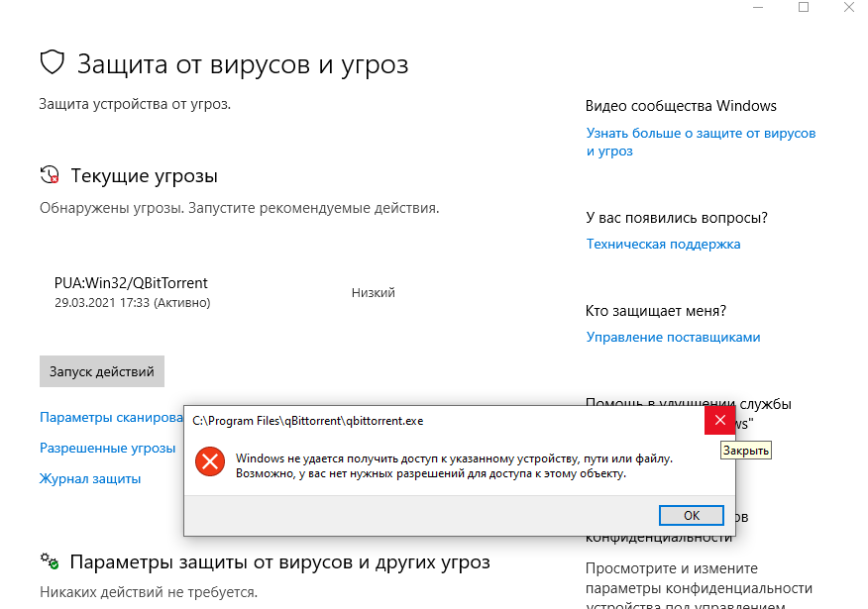The height and width of the screenshot is (609, 868).
Task: Click the threat status '29.03.2021 17:33 (Активно)'
Action: 133,302
